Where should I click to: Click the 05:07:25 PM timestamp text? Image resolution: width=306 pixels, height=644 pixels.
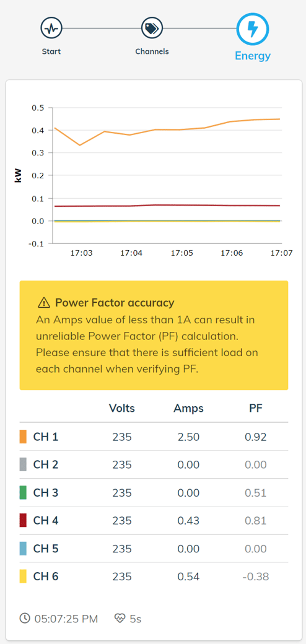tap(66, 619)
